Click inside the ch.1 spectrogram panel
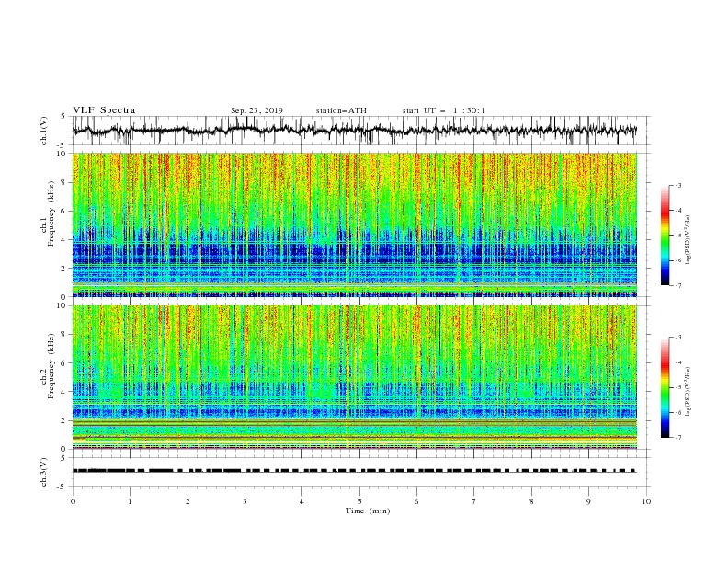Image resolution: width=728 pixels, height=563 pixels. 355,224
